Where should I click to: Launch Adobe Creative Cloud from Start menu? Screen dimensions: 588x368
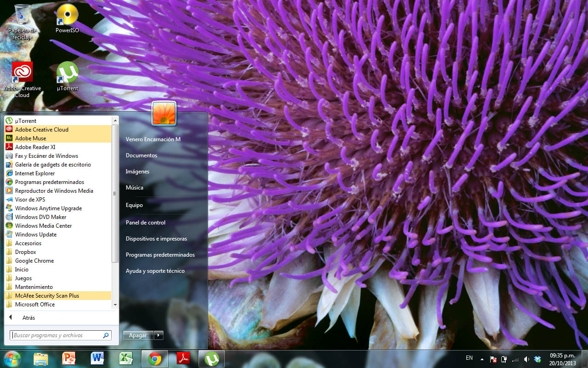[58, 129]
